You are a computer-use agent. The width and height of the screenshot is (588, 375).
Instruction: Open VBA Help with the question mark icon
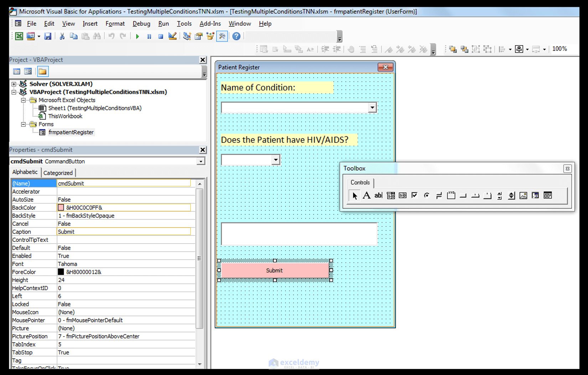[x=236, y=36]
